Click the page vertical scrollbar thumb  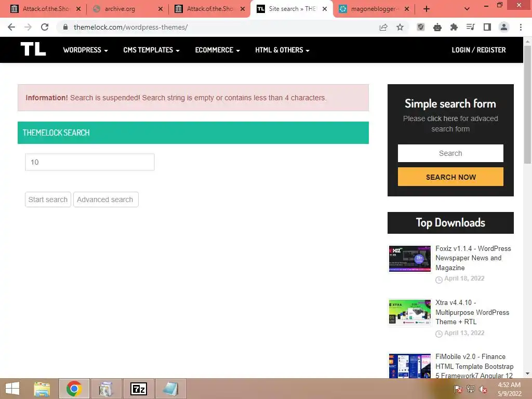(527, 105)
